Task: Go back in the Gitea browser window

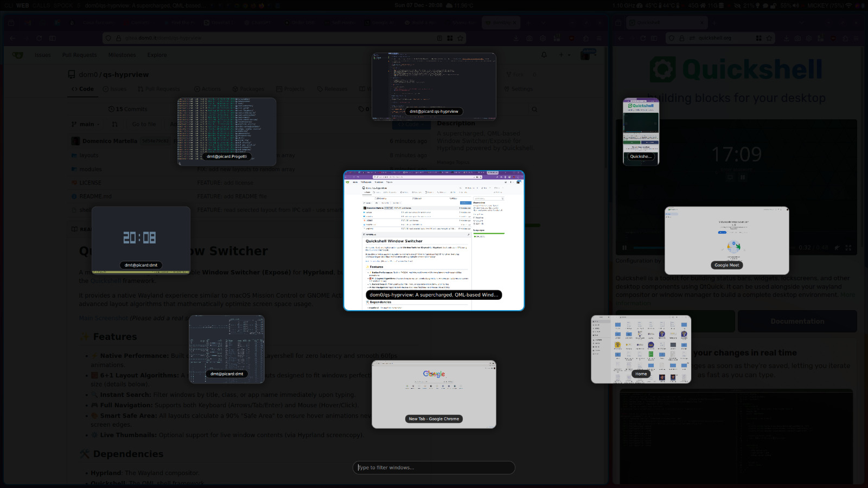Action: pyautogui.click(x=12, y=38)
